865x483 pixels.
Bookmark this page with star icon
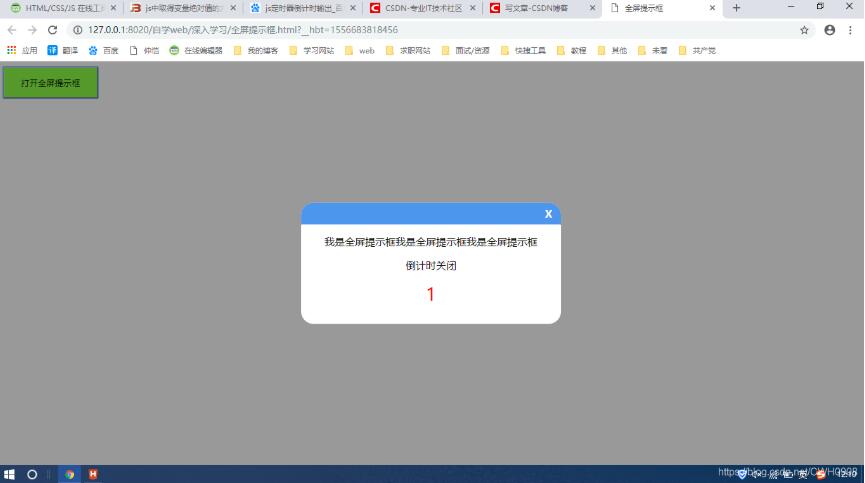pos(804,30)
